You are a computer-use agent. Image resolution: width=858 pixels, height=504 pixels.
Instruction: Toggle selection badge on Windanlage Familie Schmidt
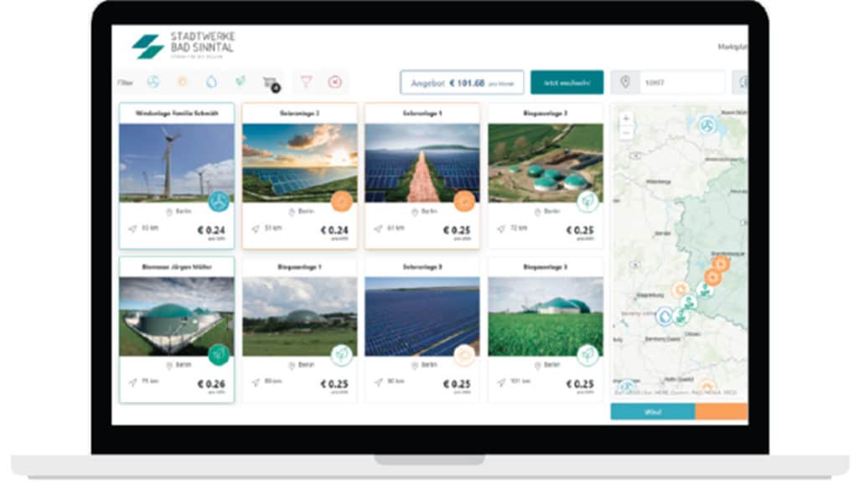coord(219,201)
